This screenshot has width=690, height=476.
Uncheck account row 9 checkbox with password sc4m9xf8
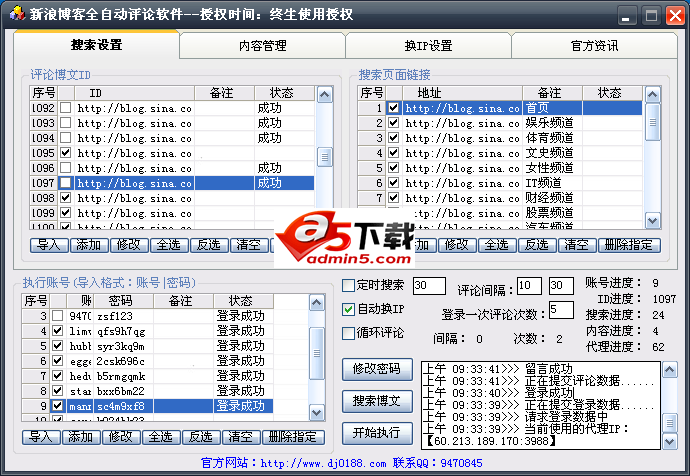[57, 406]
